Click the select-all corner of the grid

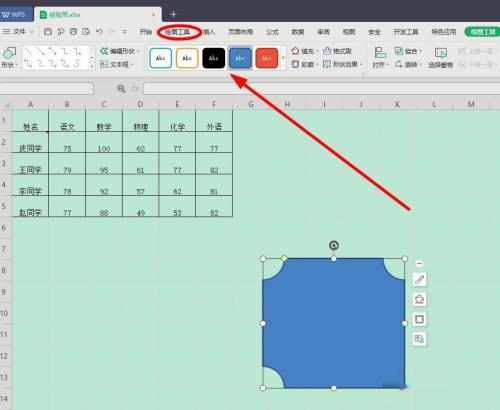[6, 105]
